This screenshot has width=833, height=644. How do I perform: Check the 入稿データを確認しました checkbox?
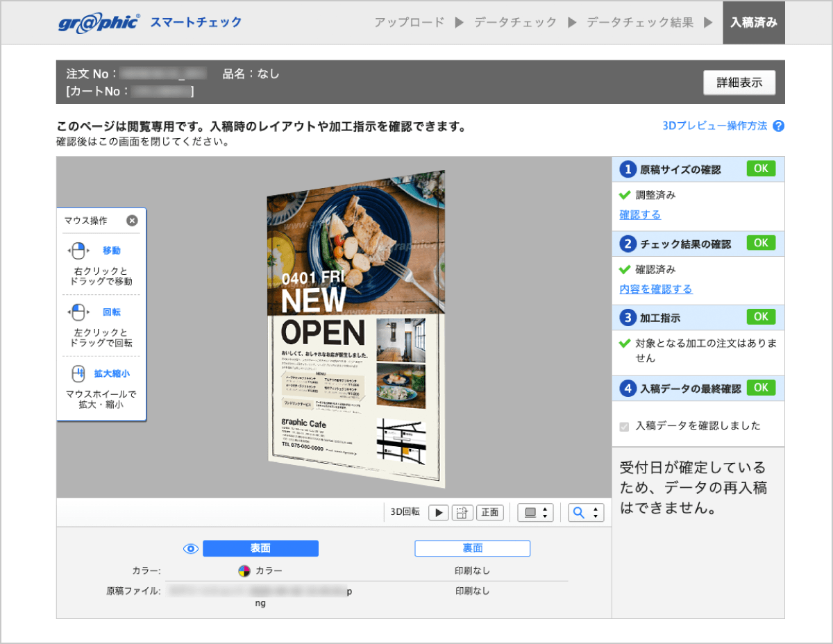[623, 426]
